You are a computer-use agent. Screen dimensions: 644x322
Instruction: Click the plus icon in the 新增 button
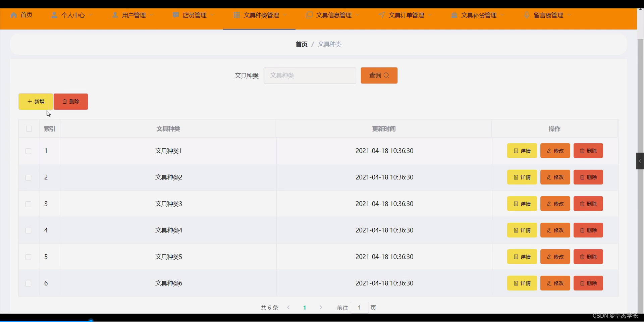[30, 101]
